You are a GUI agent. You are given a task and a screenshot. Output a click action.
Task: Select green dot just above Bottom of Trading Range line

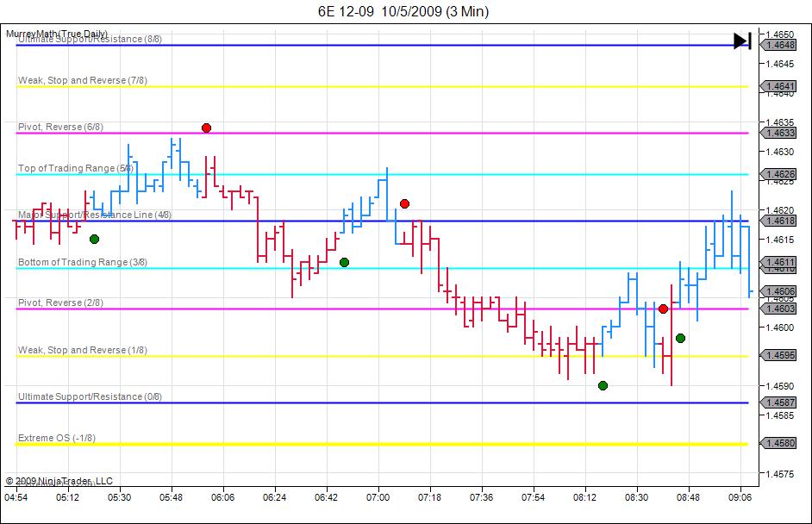(345, 263)
